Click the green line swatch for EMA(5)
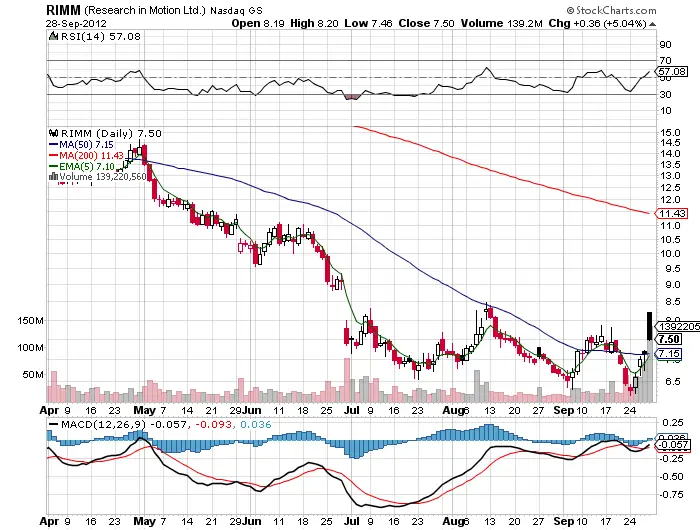 click(x=54, y=167)
